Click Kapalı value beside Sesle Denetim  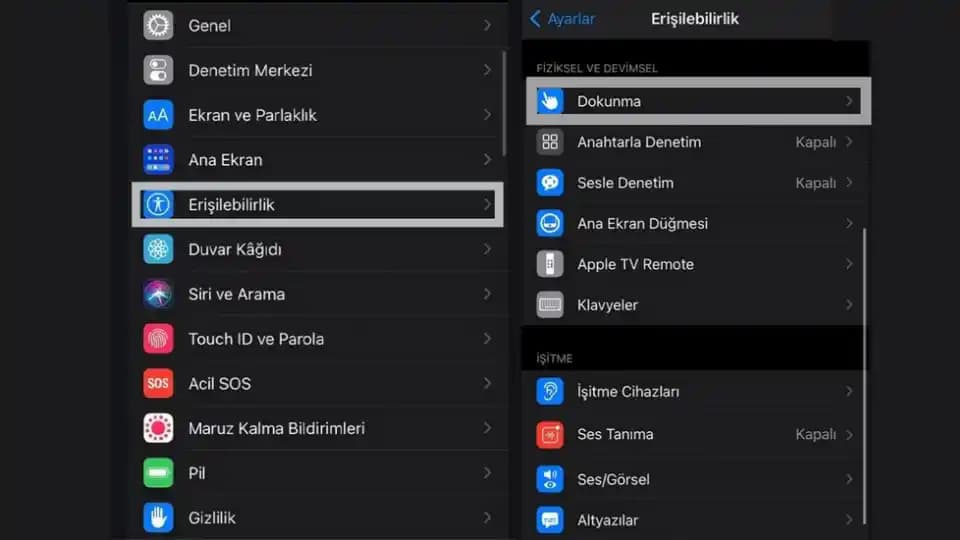[x=816, y=182]
